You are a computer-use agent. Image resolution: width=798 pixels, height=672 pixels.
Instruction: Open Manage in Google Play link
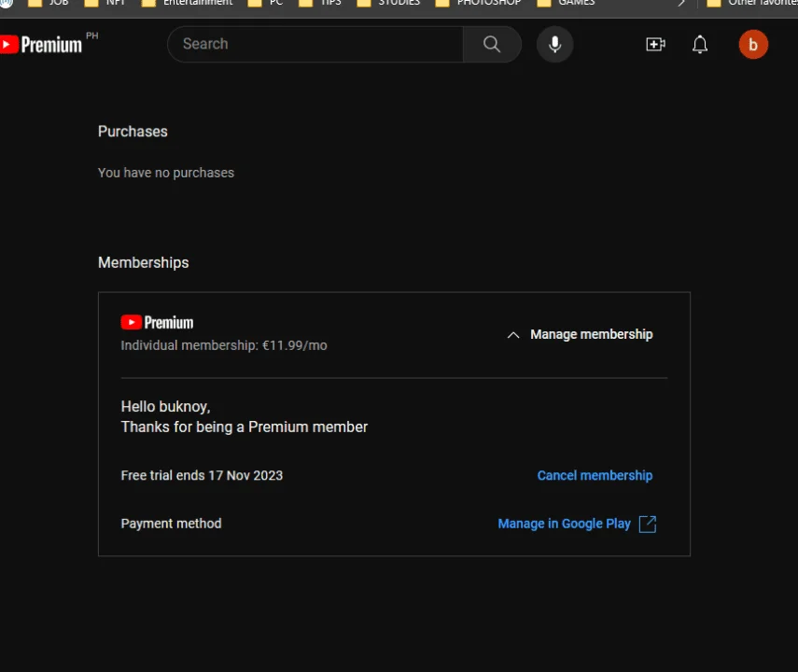point(564,524)
